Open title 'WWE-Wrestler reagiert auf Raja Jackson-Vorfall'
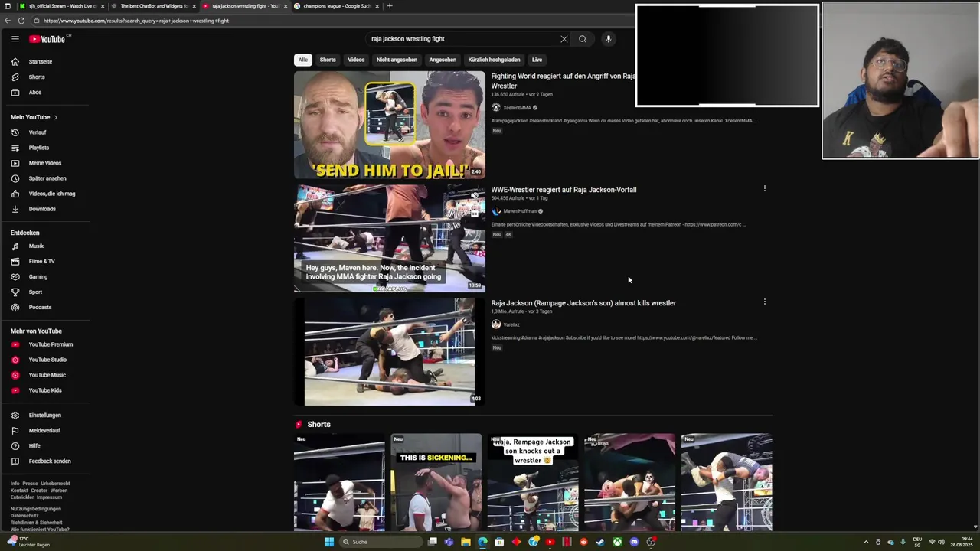This screenshot has width=980, height=551. click(563, 190)
